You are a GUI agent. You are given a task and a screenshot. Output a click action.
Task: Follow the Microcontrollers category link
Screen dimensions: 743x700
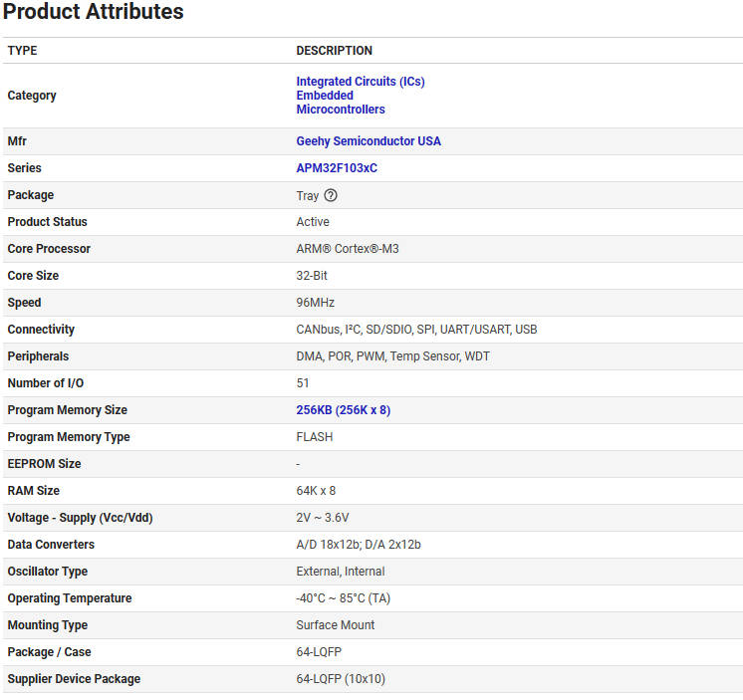tap(340, 110)
